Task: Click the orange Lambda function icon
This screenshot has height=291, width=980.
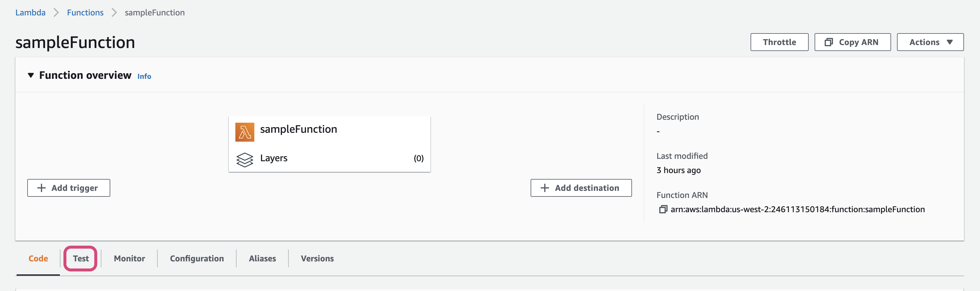Action: pos(245,132)
